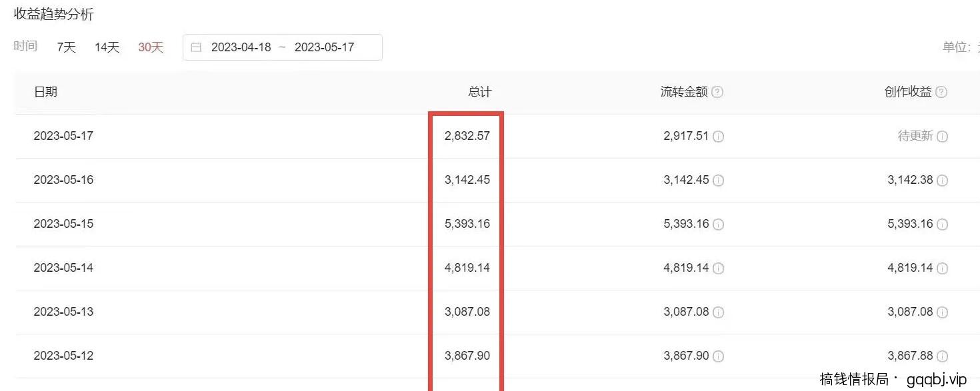The image size is (980, 391).
Task: Click the 5,393.16 total value
Action: tap(467, 224)
